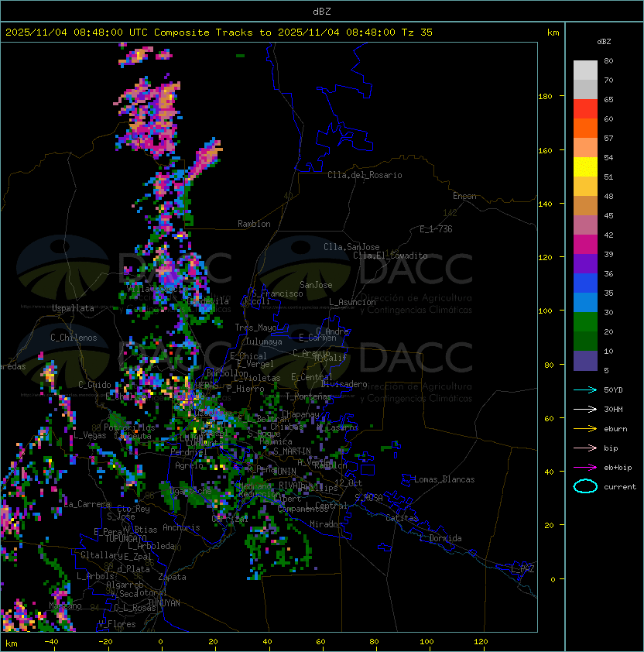Click the green 30 dBZ color band
This screenshot has width=644, height=652.
point(585,322)
